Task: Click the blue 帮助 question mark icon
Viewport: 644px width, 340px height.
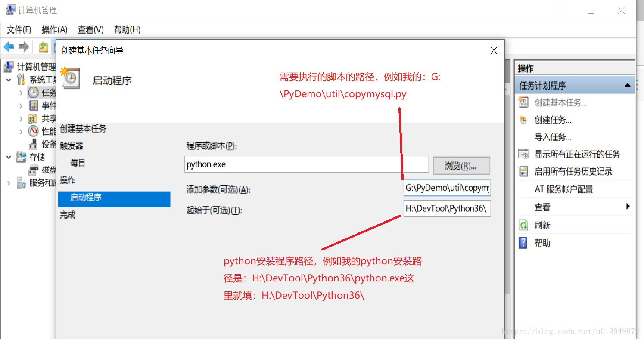Action: (523, 243)
